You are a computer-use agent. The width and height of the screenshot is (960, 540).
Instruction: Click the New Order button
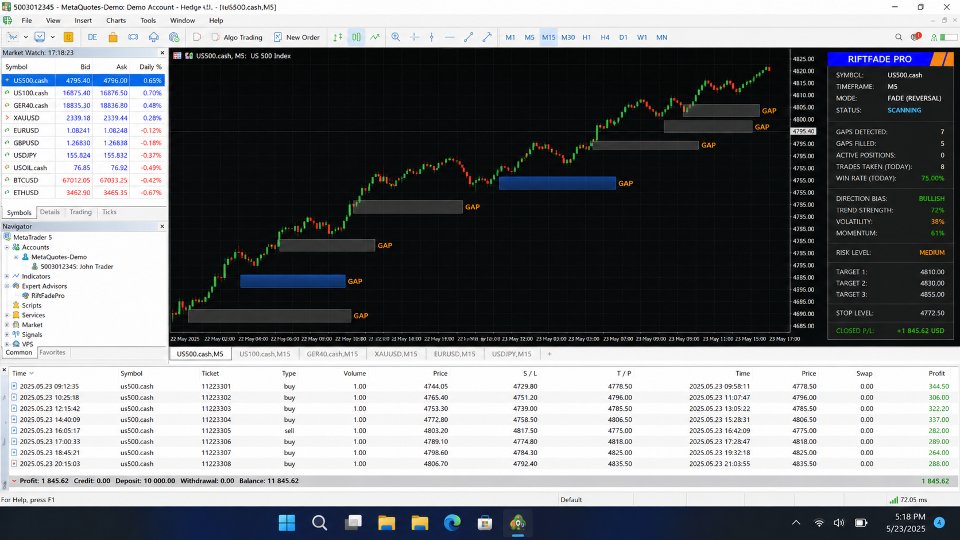click(x=297, y=37)
